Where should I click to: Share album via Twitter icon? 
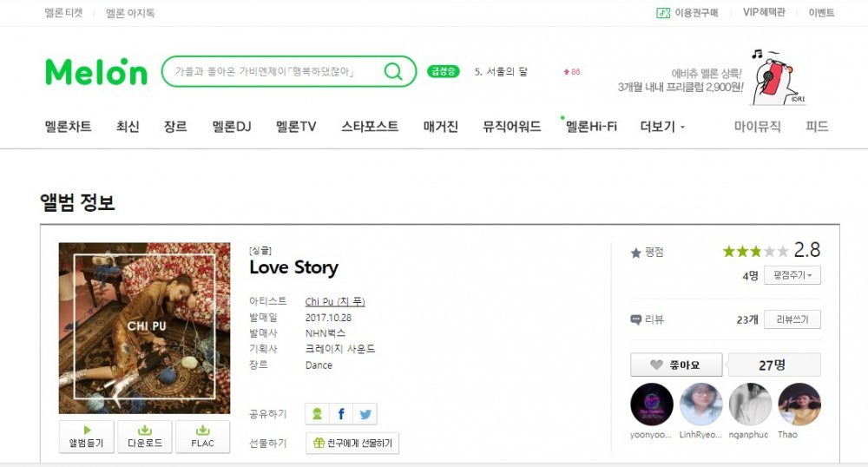coord(365,414)
